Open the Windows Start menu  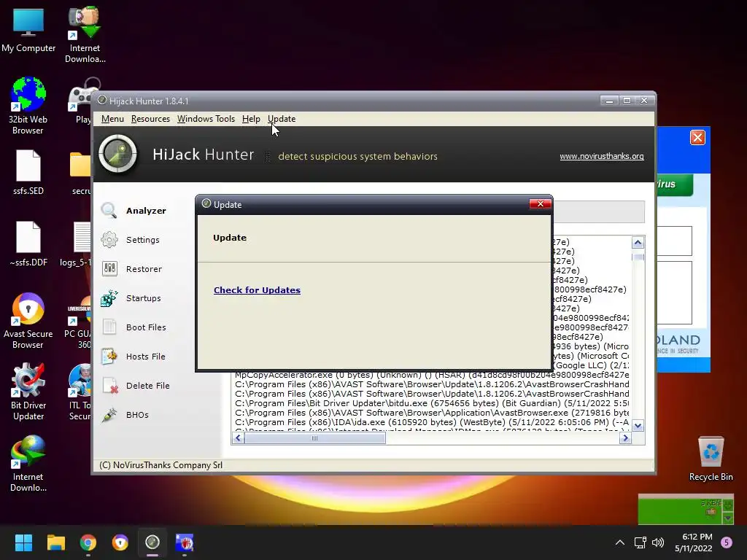coord(23,542)
